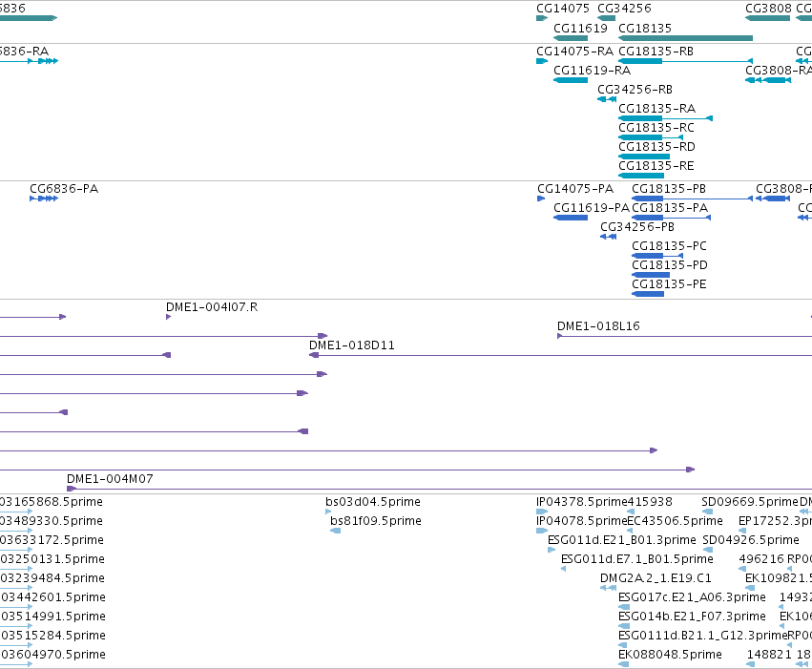Select protein CG18135-PA
The width and height of the screenshot is (812, 669).
point(670,208)
